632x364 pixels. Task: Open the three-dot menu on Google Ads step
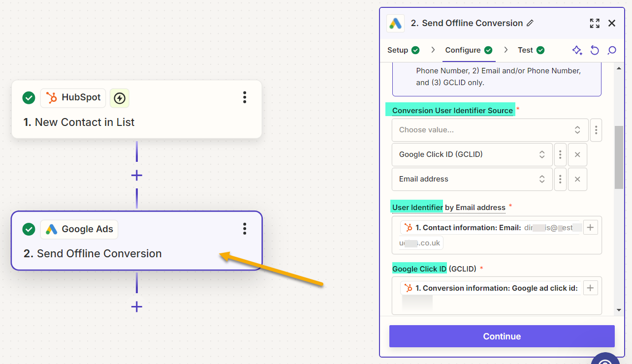click(245, 229)
